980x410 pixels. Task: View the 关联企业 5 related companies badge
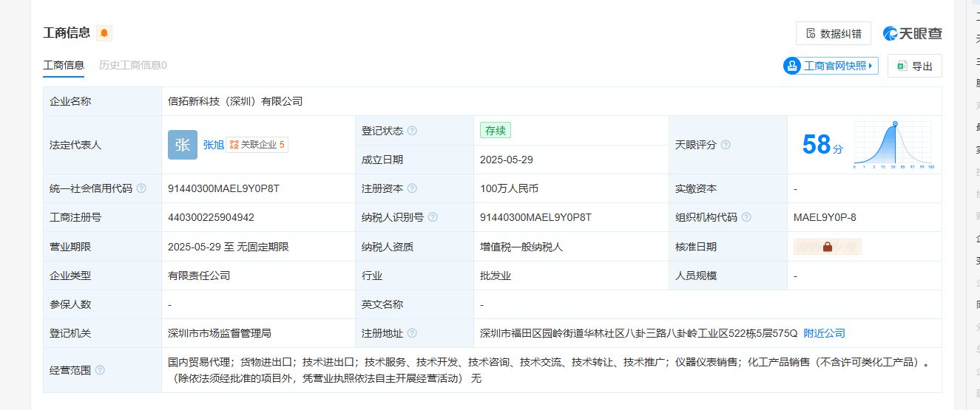257,145
